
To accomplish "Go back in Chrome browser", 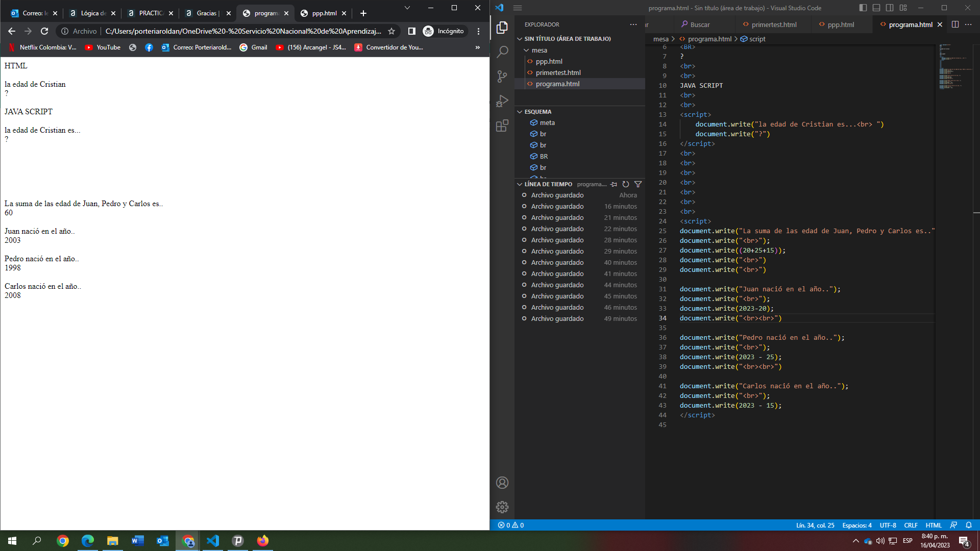I will coord(12,31).
